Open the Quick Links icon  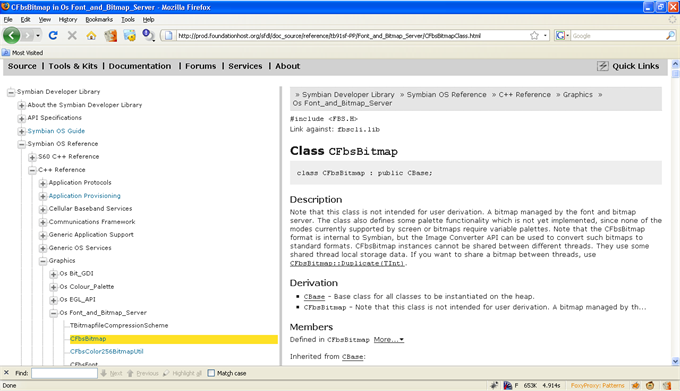pos(603,66)
